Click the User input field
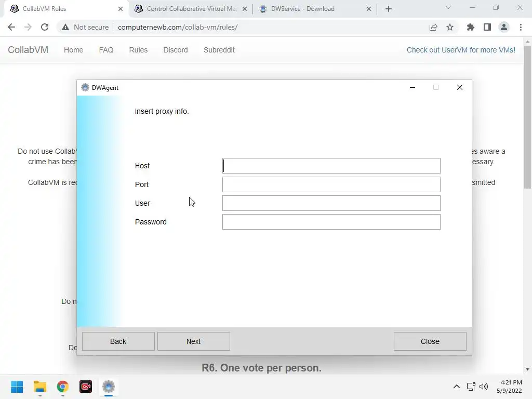 (331, 203)
